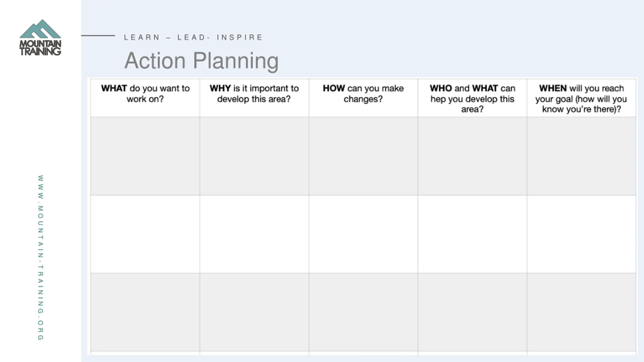644x362 pixels.
Task: Click first grey row cell under WHO column
Action: (472, 156)
